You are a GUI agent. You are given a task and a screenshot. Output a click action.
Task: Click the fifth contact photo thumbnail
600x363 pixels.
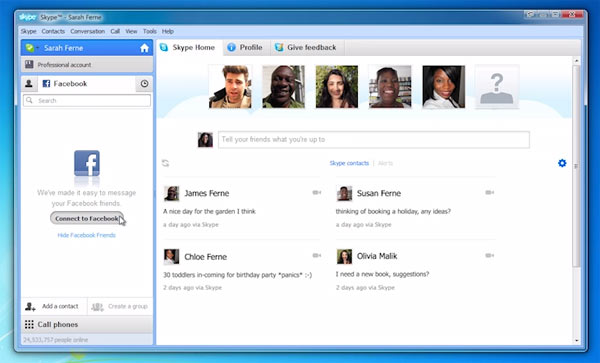[443, 86]
